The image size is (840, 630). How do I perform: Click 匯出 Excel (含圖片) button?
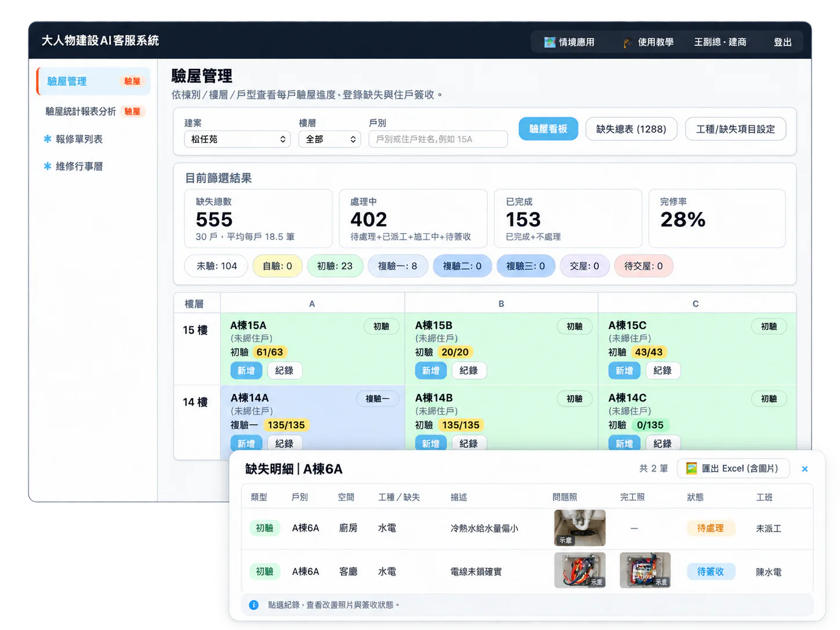click(733, 468)
